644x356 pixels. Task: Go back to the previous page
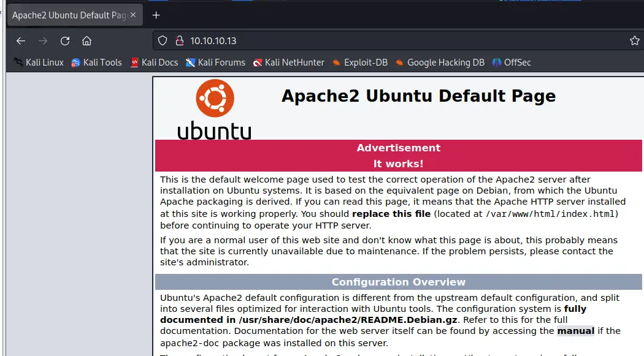[21, 41]
